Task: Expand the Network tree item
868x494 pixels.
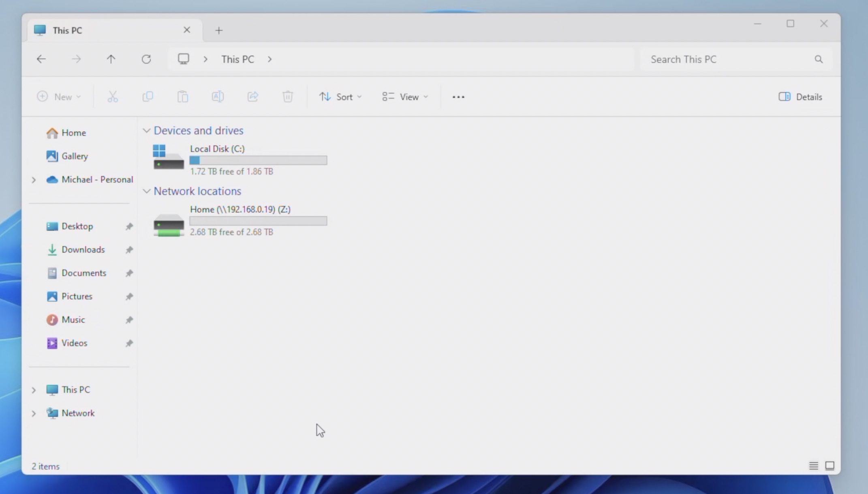Action: pyautogui.click(x=34, y=413)
